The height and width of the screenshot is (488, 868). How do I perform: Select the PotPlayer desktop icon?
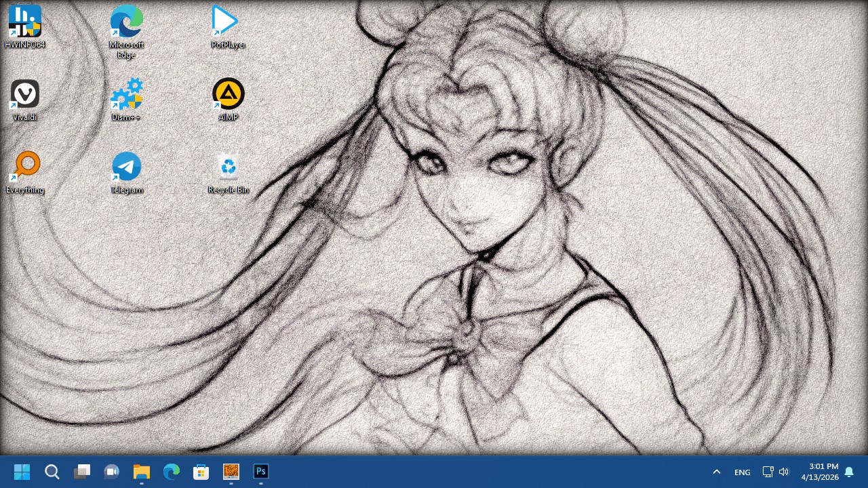pyautogui.click(x=228, y=28)
